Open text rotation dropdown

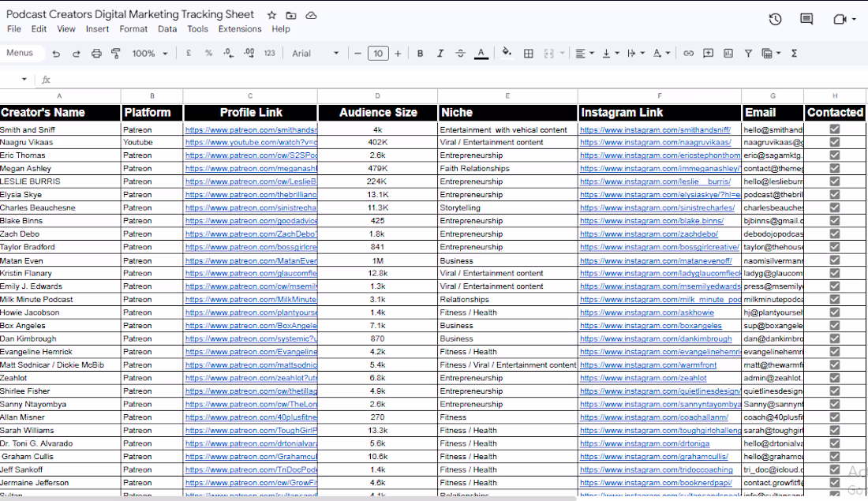click(661, 53)
